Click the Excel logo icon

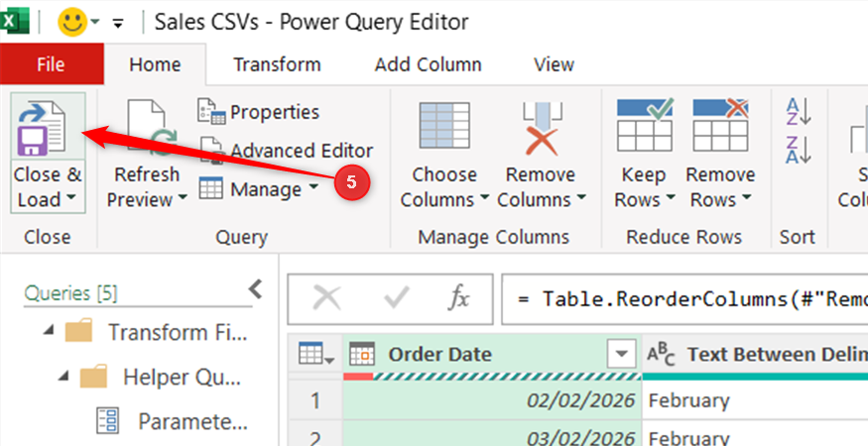(x=15, y=22)
